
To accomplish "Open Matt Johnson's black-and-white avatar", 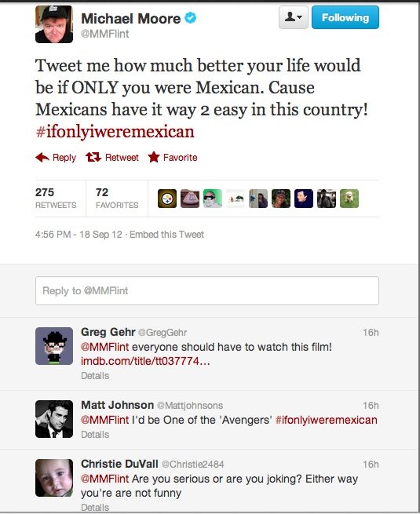I will (54, 419).
